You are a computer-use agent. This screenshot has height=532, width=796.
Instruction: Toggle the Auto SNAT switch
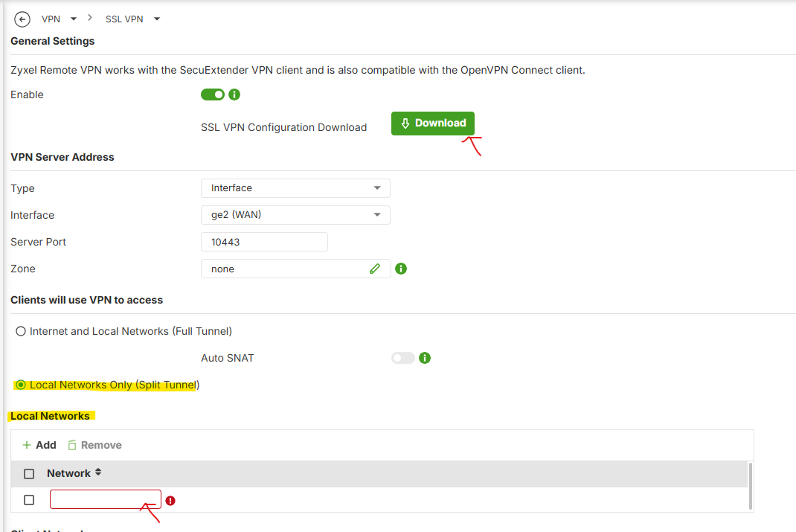click(x=403, y=358)
